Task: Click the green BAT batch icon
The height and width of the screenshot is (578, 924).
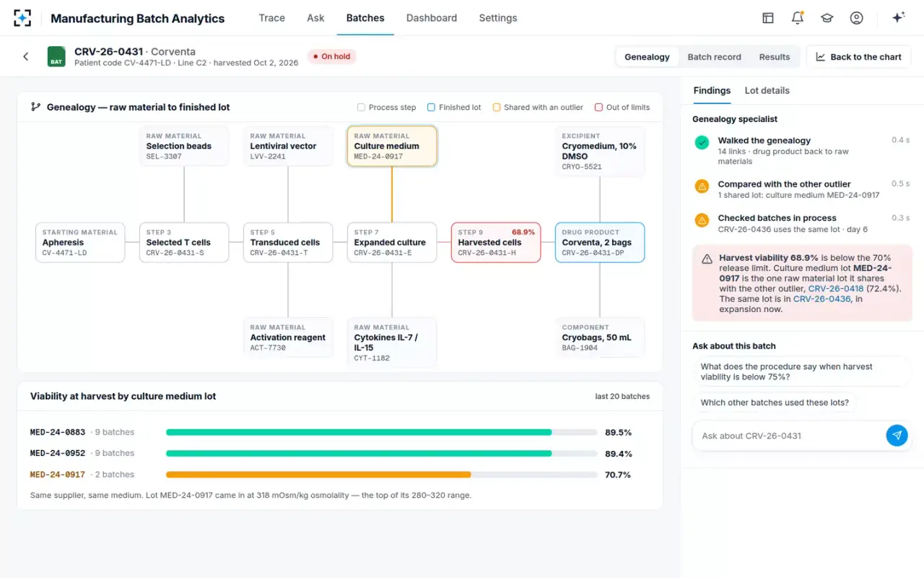Action: point(56,56)
